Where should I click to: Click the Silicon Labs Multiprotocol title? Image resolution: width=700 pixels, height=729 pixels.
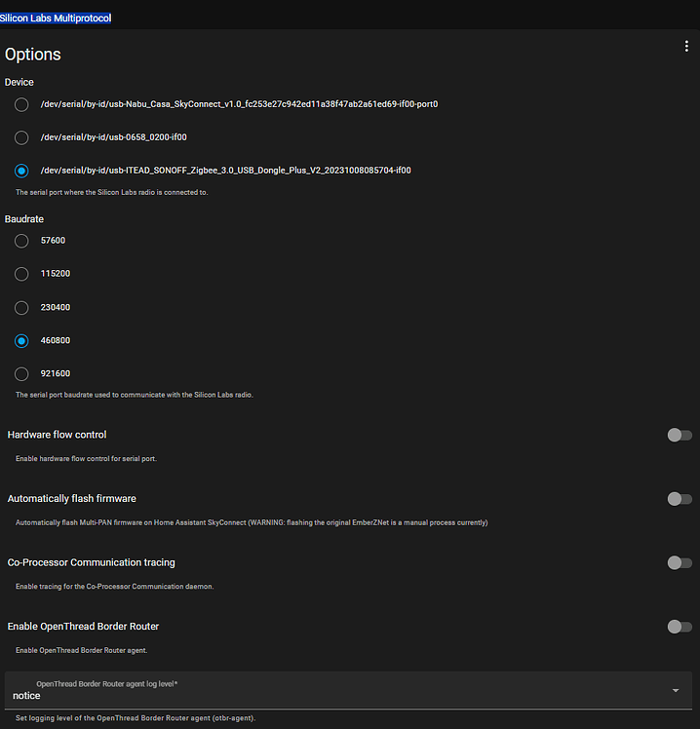point(56,19)
